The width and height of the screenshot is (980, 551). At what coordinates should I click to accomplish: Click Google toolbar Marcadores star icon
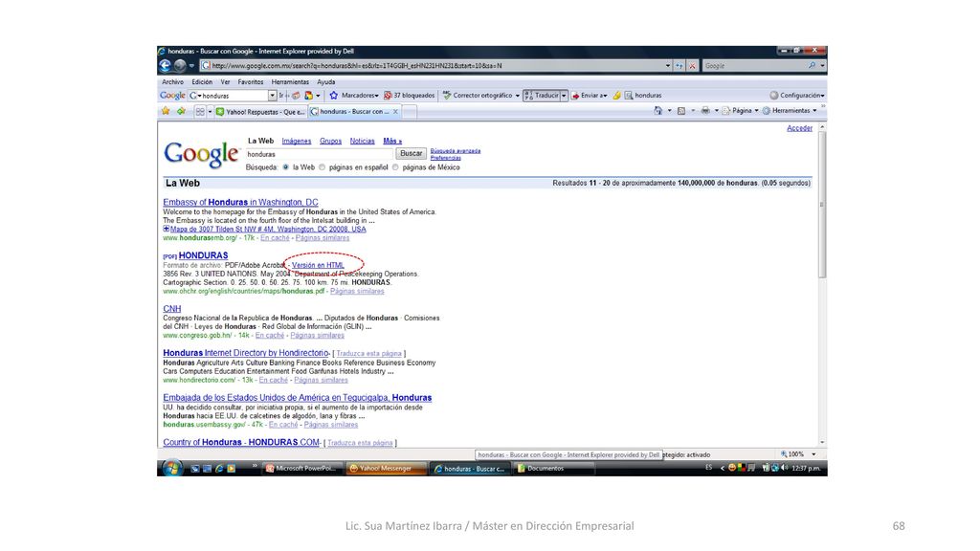[x=334, y=96]
